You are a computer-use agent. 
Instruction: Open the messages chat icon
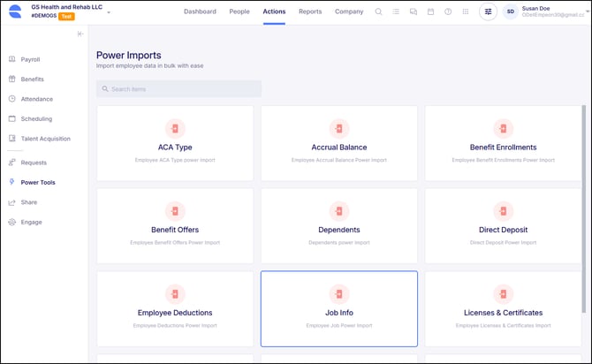click(x=414, y=11)
